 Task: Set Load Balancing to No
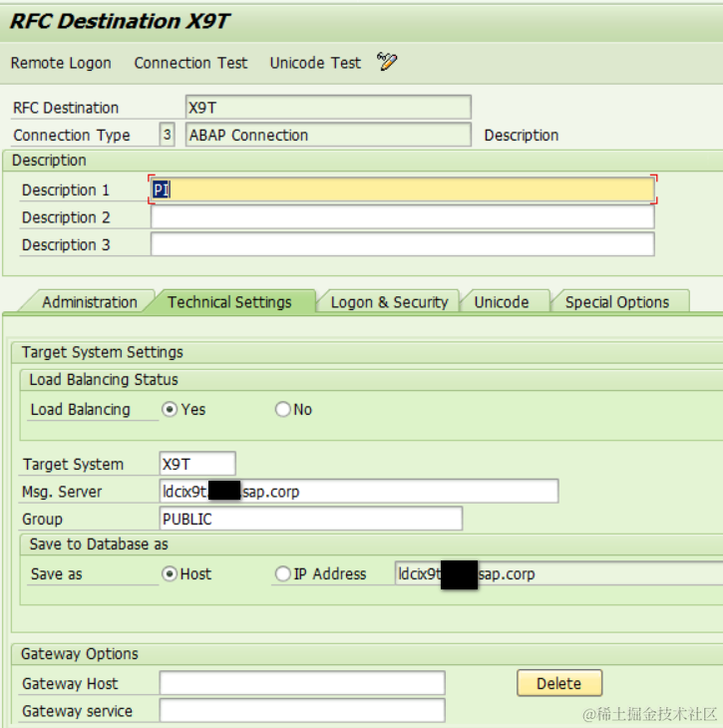click(x=282, y=410)
